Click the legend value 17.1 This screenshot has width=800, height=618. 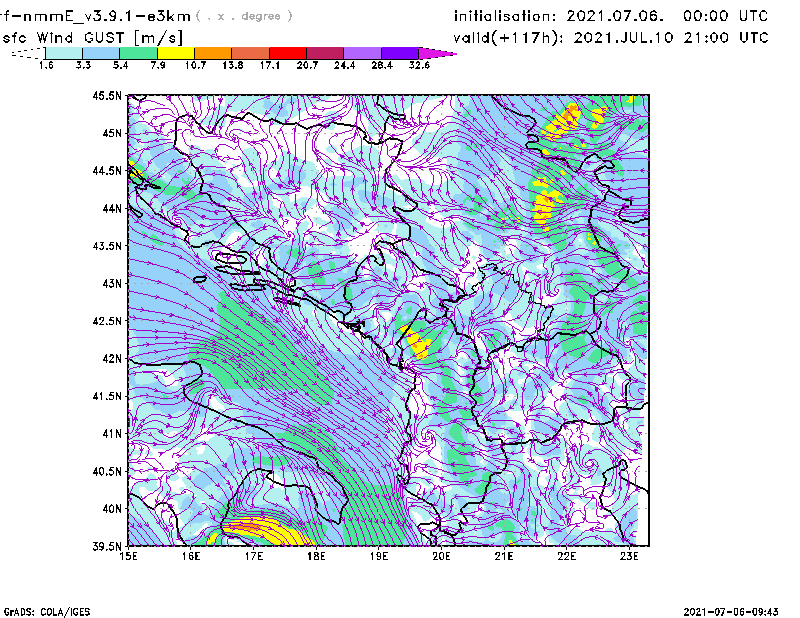point(270,65)
